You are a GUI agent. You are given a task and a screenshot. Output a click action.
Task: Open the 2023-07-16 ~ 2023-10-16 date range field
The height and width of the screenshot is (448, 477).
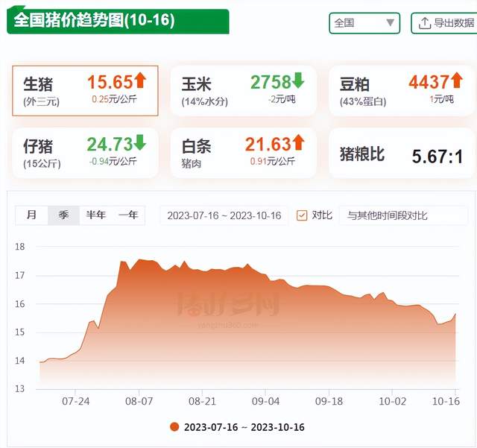(x=224, y=215)
